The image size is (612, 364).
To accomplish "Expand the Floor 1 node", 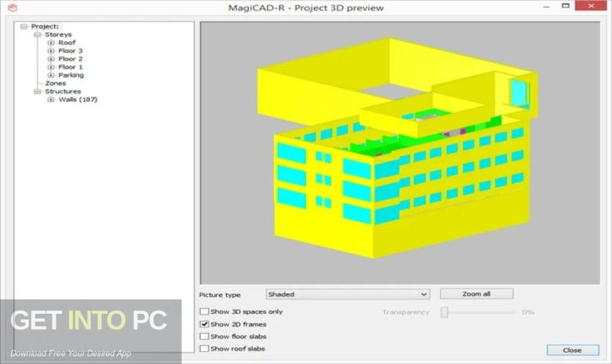I will [x=51, y=67].
